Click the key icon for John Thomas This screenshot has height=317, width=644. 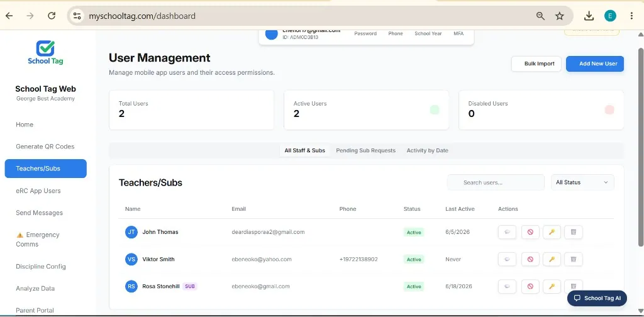pos(552,232)
